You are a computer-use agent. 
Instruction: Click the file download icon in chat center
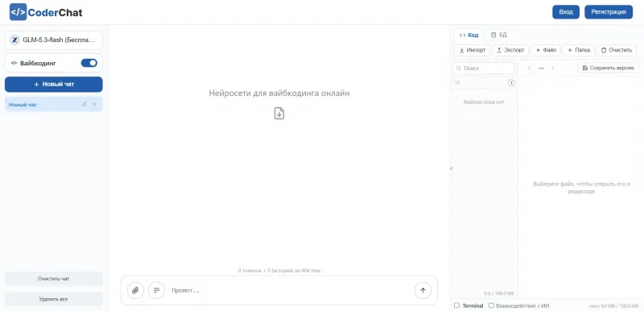click(x=279, y=114)
